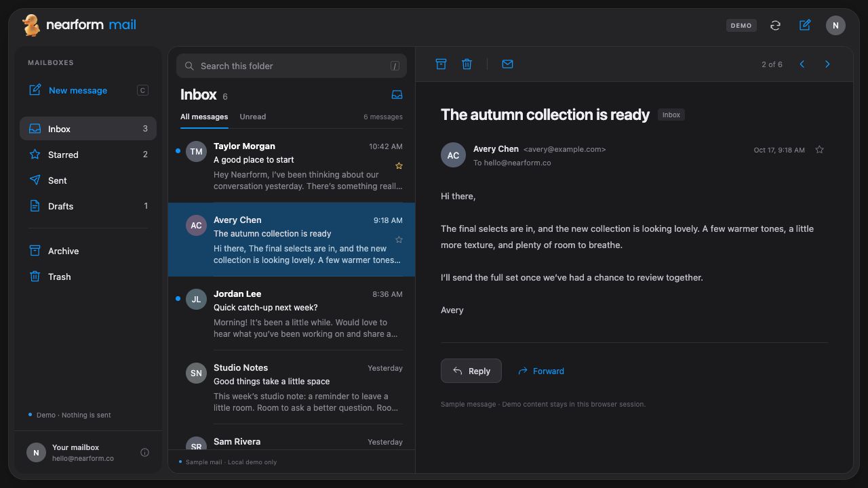Screen dimensions: 868x488
Task: Click the nearform duck logo
Action: 31,25
